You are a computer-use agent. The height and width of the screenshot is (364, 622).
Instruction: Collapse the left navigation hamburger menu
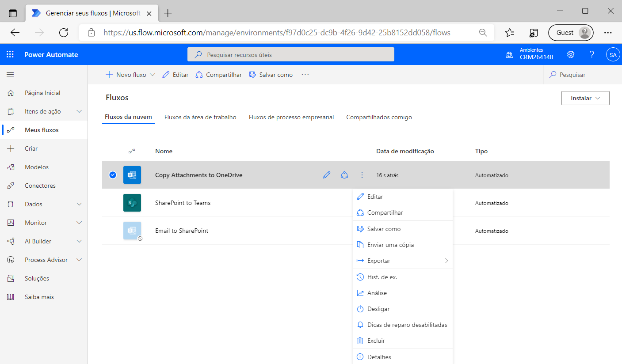[10, 75]
